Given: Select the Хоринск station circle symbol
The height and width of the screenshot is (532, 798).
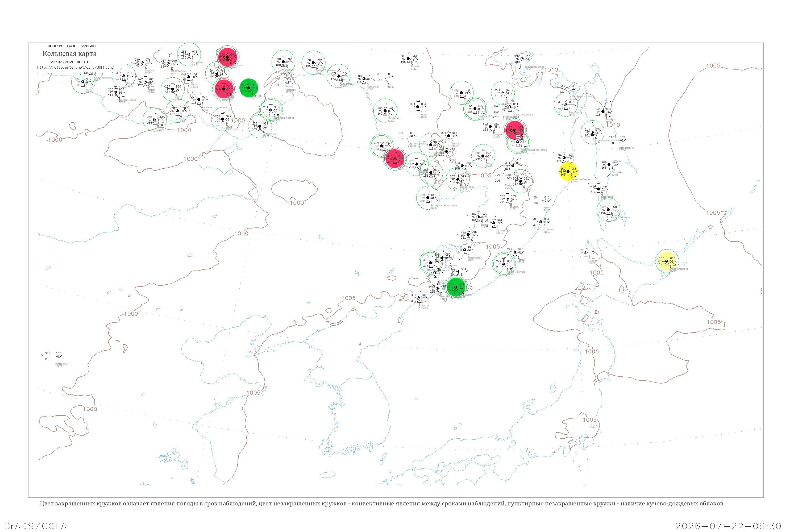Looking at the screenshot, I should coord(143,63).
